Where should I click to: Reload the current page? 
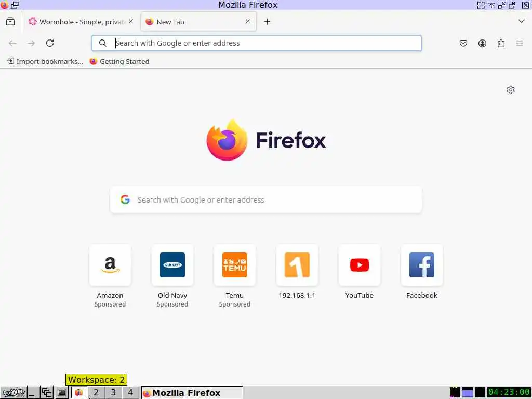[50, 43]
